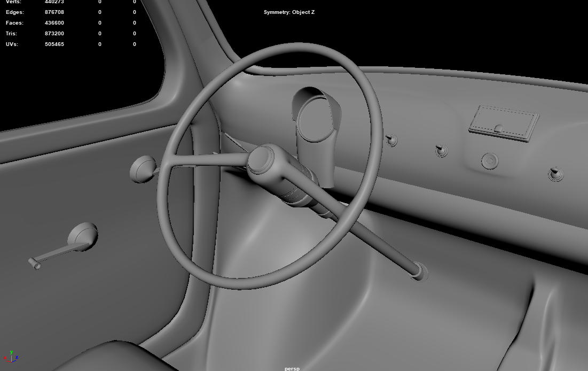
Task: Select the steering column base at floor
Action: tap(419, 272)
